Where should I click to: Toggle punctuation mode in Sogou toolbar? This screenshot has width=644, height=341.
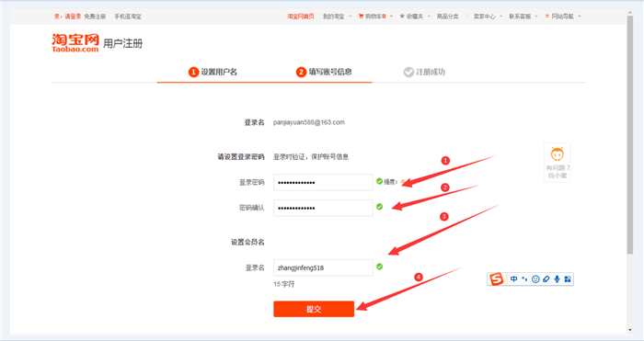tap(524, 279)
